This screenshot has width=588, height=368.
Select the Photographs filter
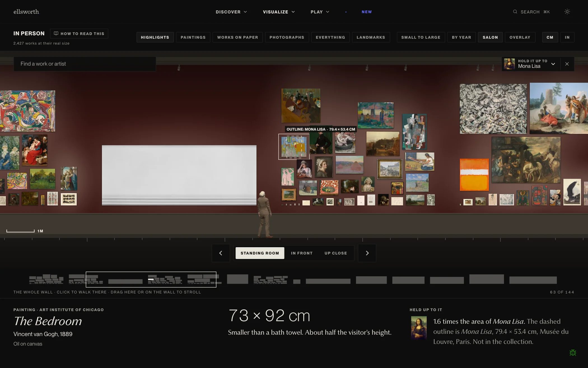pos(287,37)
